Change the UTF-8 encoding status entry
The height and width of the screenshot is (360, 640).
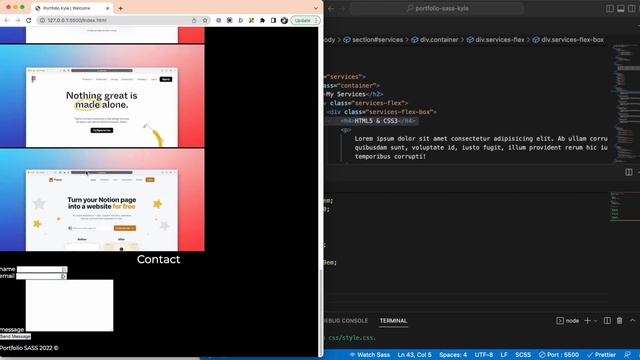click(x=484, y=355)
